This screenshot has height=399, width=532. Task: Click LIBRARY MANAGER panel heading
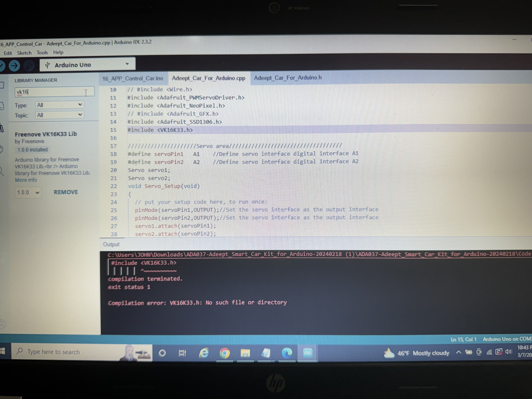(36, 80)
